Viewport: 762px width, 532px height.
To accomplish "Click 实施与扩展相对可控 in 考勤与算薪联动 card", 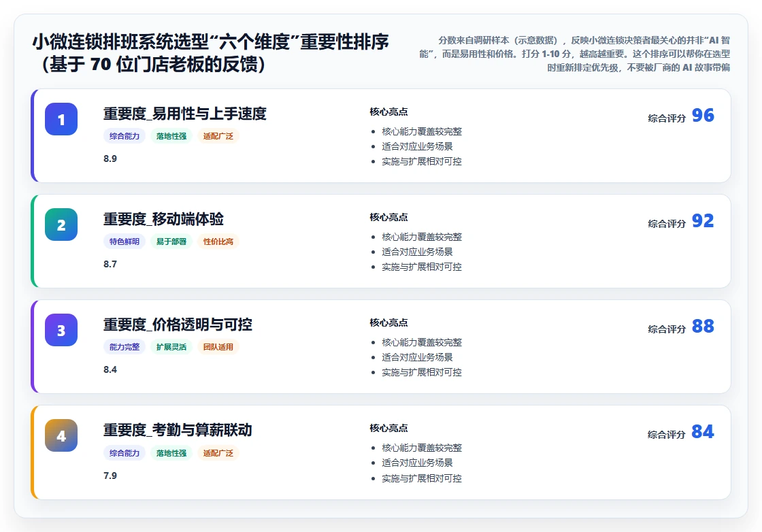I will point(422,478).
